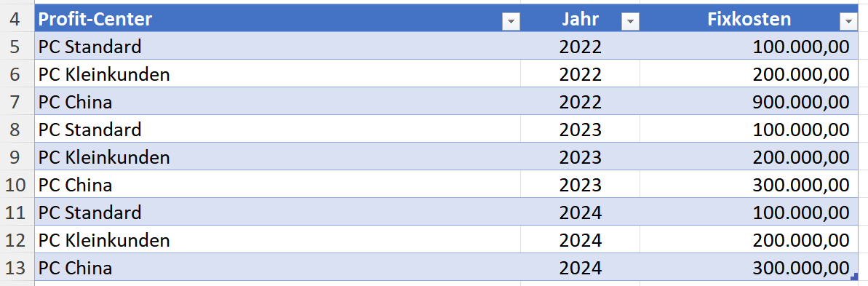This screenshot has width=868, height=286.
Task: Open the Fixkosten filter dropdown arrow
Action: [848, 22]
